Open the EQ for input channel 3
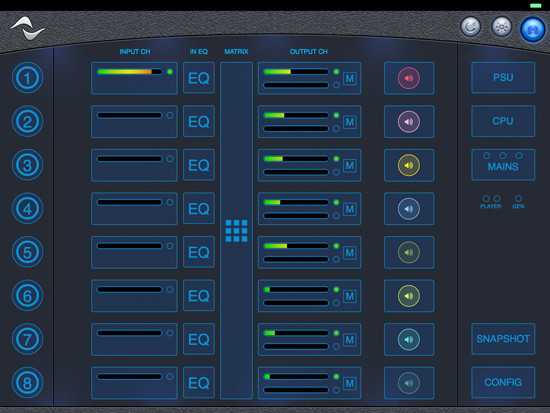The width and height of the screenshot is (550, 413). coord(199,165)
